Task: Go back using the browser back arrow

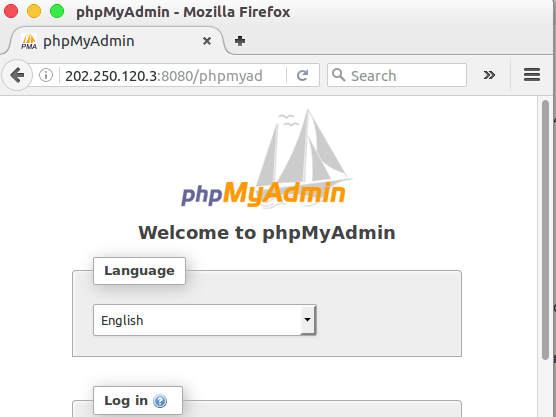Action: [x=17, y=75]
